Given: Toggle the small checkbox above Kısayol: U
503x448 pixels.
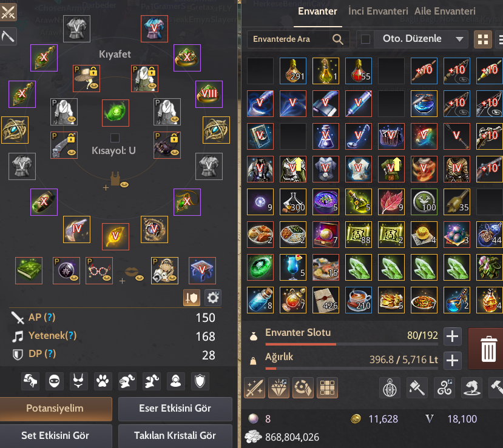Looking at the screenshot, I should [115, 138].
